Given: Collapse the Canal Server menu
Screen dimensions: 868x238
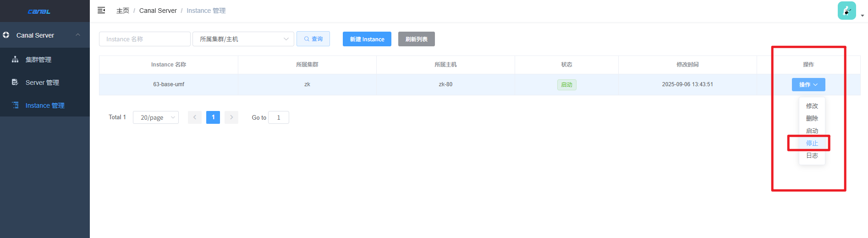Looking at the screenshot, I should [x=45, y=35].
